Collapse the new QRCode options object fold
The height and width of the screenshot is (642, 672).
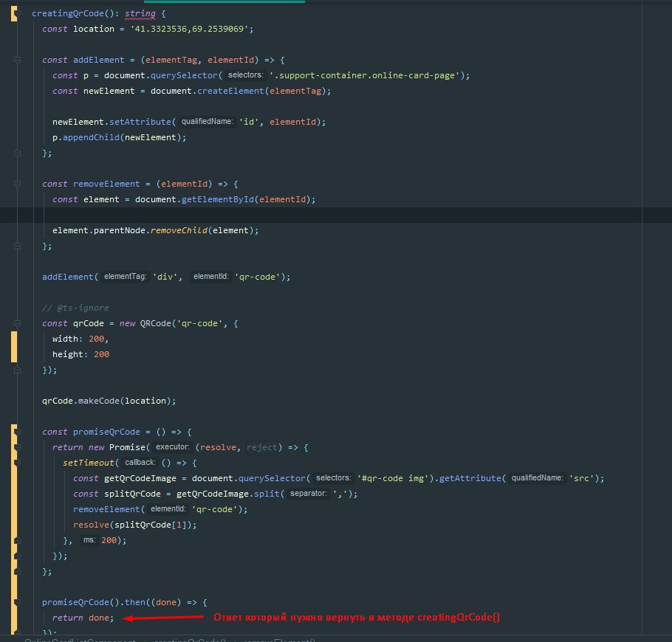(x=17, y=323)
